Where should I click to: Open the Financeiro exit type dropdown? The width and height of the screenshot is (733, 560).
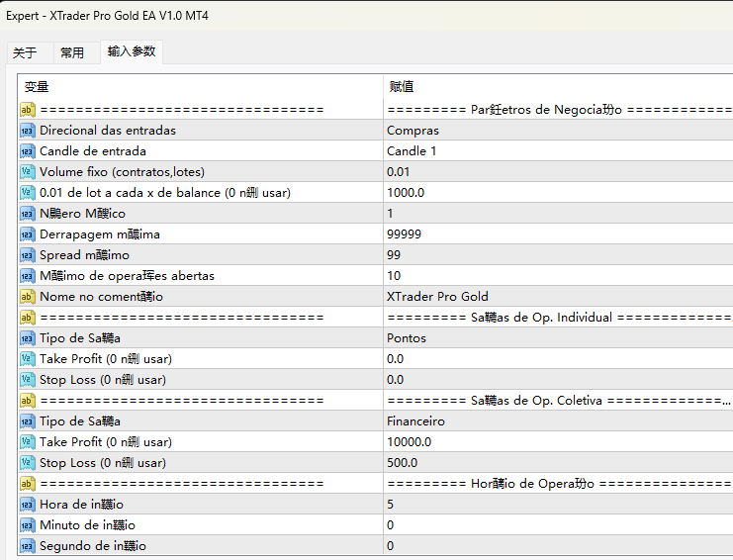[x=554, y=421]
